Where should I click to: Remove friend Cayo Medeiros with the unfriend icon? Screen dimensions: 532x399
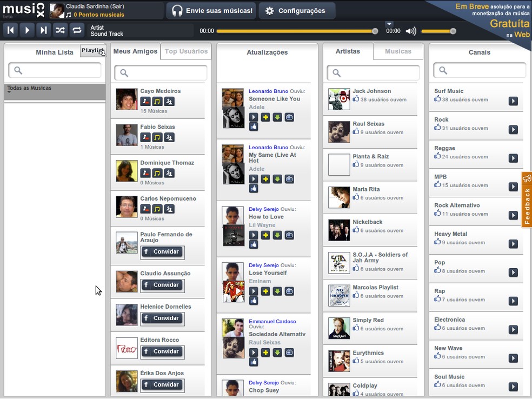coord(145,101)
